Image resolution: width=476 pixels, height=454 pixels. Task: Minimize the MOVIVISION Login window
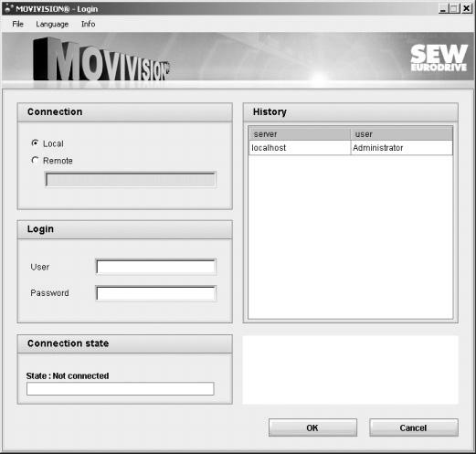coord(443,8)
